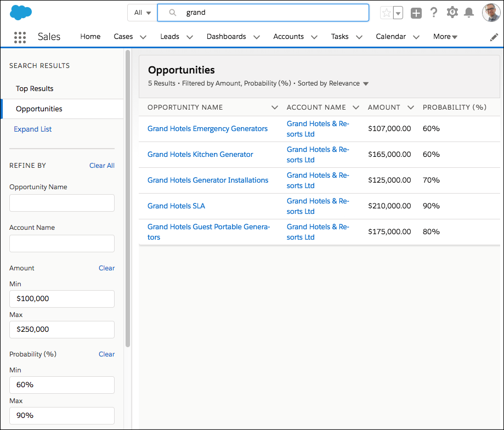Open the notifications bell
Image resolution: width=504 pixels, height=430 pixels.
click(469, 13)
